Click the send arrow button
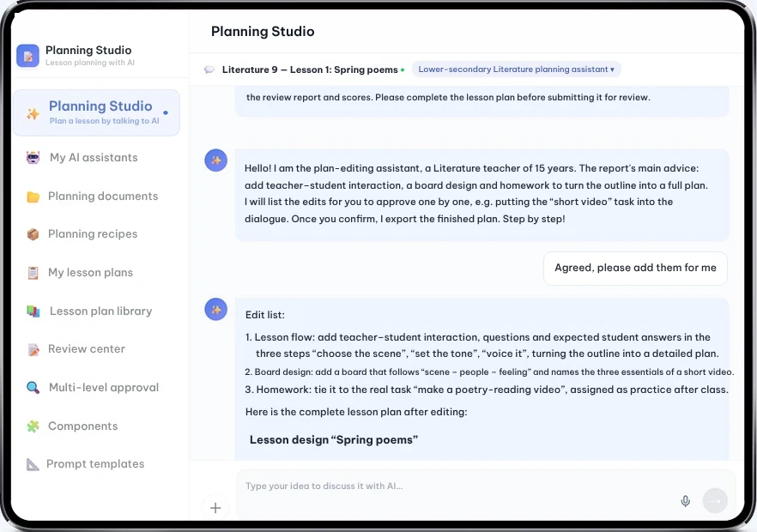The image size is (757, 532). pyautogui.click(x=715, y=501)
